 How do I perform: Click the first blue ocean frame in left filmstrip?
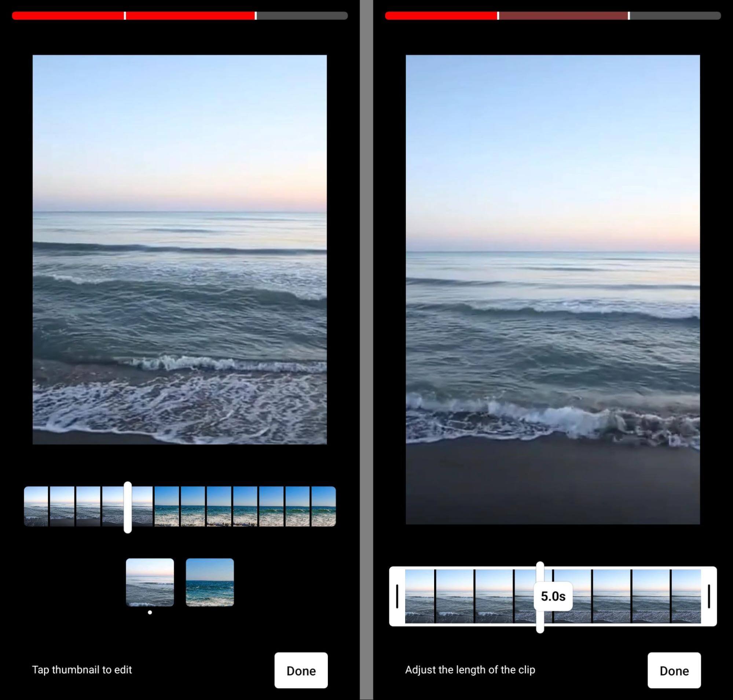[167, 506]
